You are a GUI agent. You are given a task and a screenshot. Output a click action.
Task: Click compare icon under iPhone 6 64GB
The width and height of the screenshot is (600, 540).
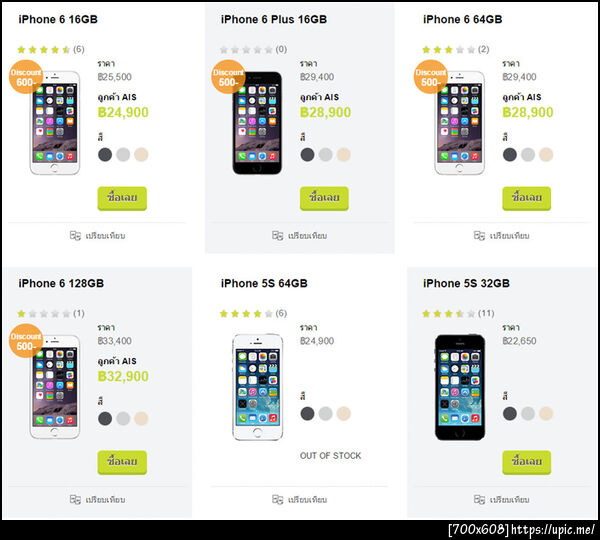[x=479, y=235]
